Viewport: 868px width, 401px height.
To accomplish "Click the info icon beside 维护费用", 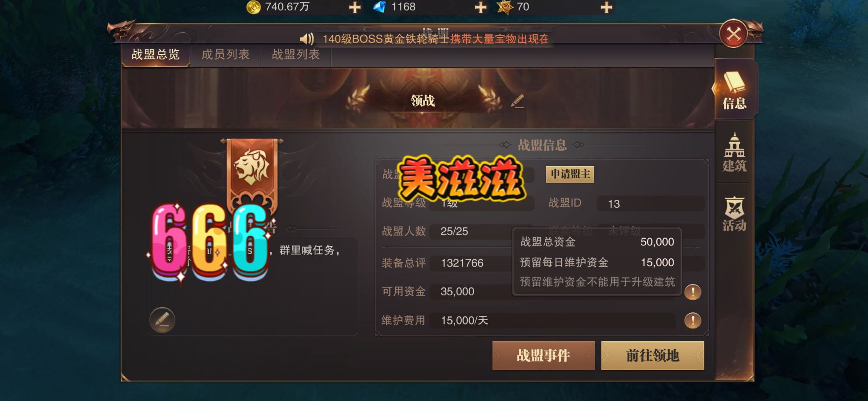I will [693, 321].
